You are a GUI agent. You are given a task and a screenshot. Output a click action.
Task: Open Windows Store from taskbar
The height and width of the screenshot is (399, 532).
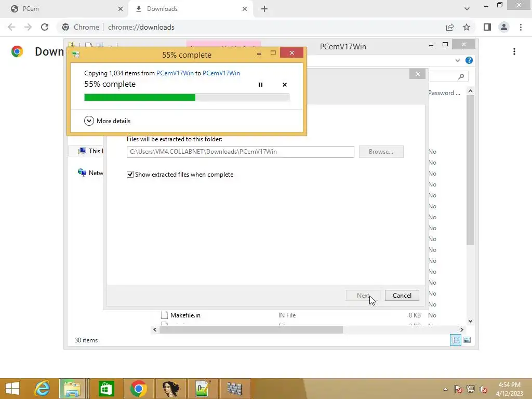[106, 389]
